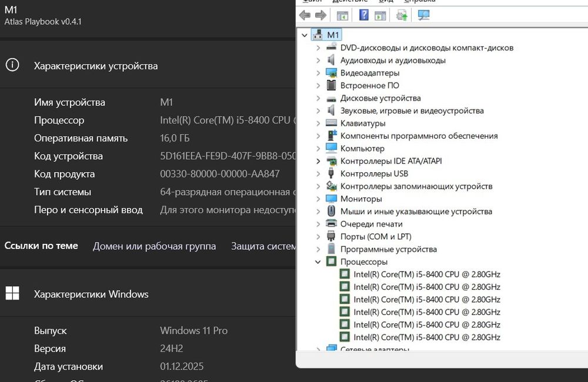Viewport: 588px width, 382px height.
Task: Click the Back arrow in Device Manager toolbar
Action: [x=305, y=15]
